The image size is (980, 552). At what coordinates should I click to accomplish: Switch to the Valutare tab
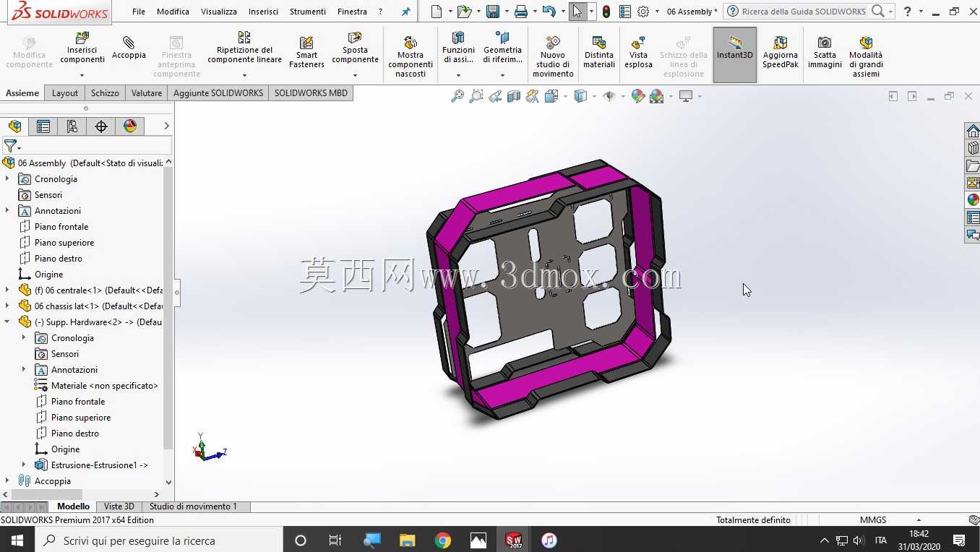point(147,92)
